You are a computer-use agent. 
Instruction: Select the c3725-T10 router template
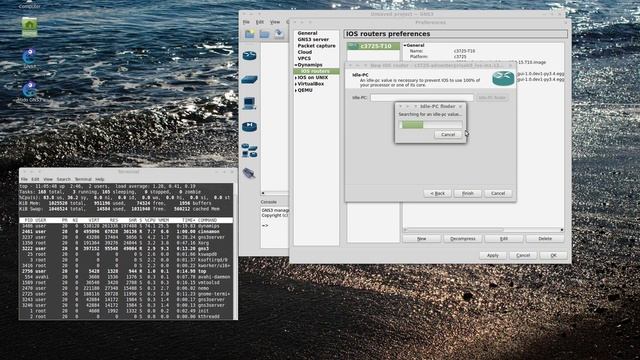(373, 46)
